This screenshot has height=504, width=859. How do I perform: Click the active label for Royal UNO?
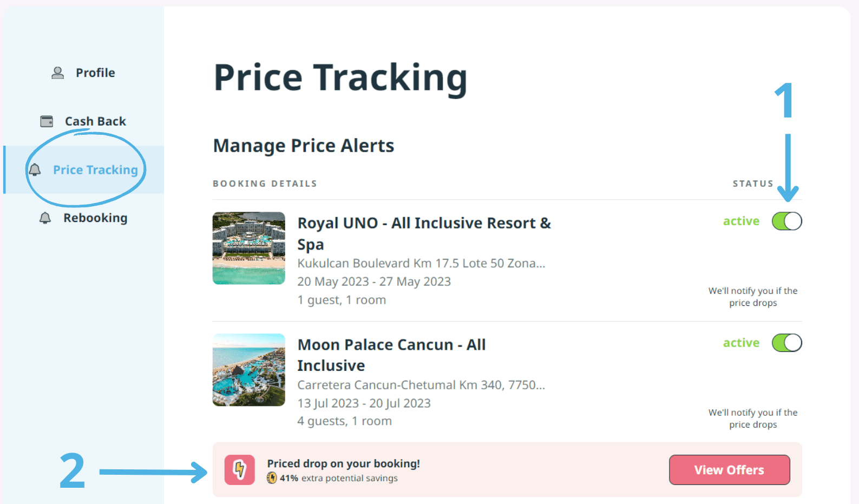coord(741,221)
